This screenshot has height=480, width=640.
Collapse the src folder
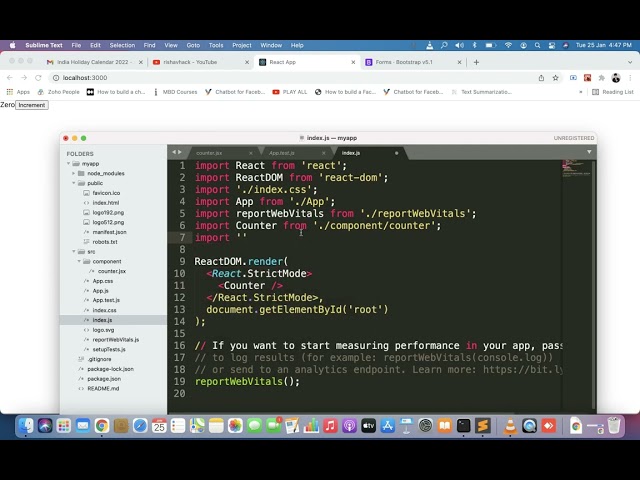click(x=74, y=252)
